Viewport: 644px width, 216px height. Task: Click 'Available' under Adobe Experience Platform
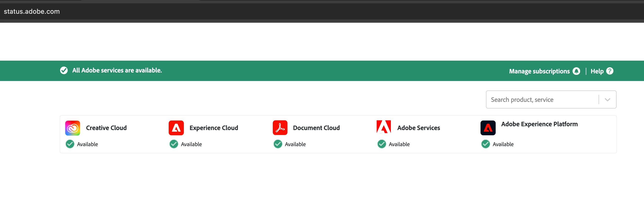pos(503,144)
